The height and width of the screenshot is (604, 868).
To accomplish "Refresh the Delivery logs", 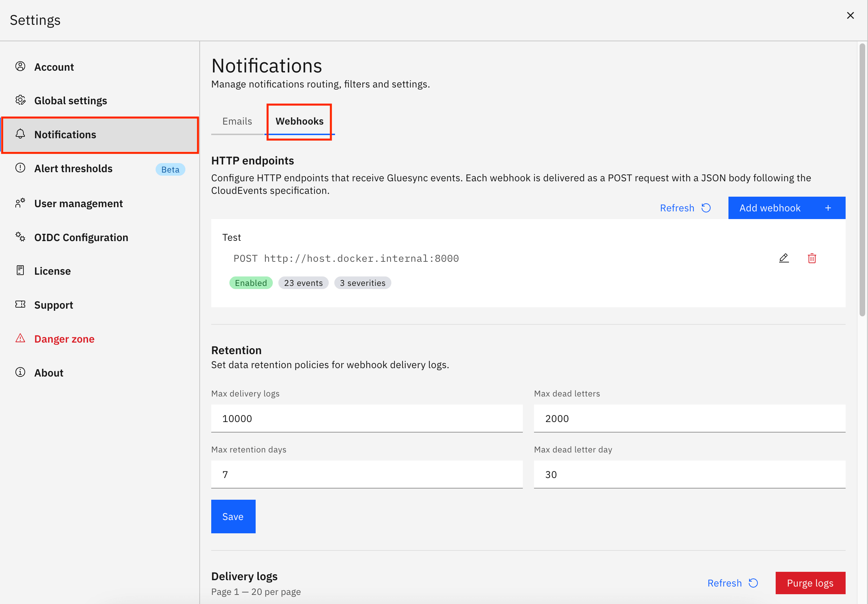I will click(733, 583).
